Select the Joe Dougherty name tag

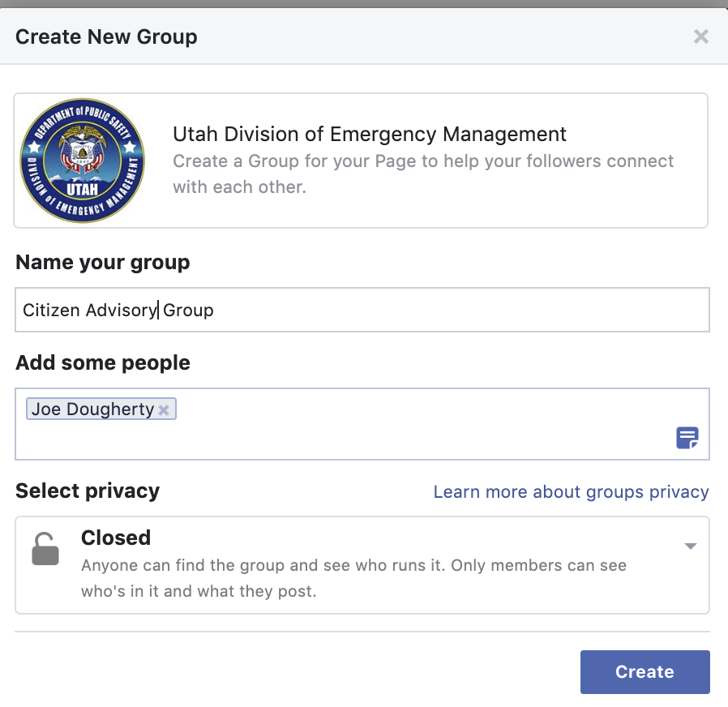[92, 409]
